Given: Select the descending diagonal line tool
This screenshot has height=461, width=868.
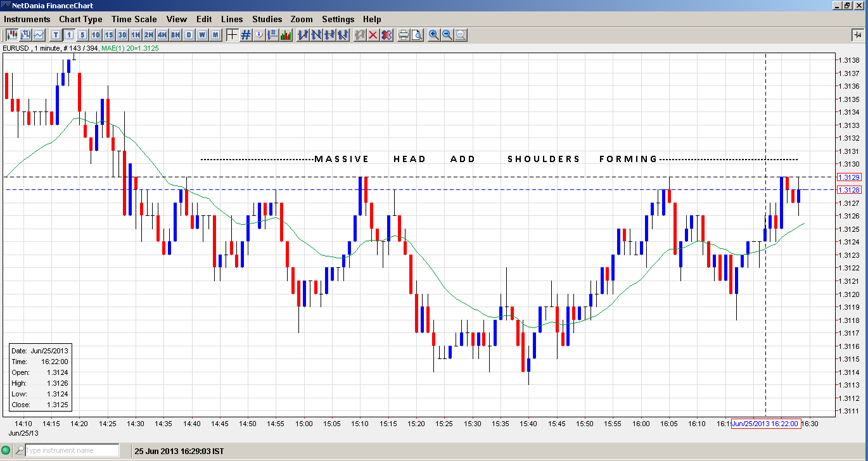Looking at the screenshot, I should click(x=343, y=35).
